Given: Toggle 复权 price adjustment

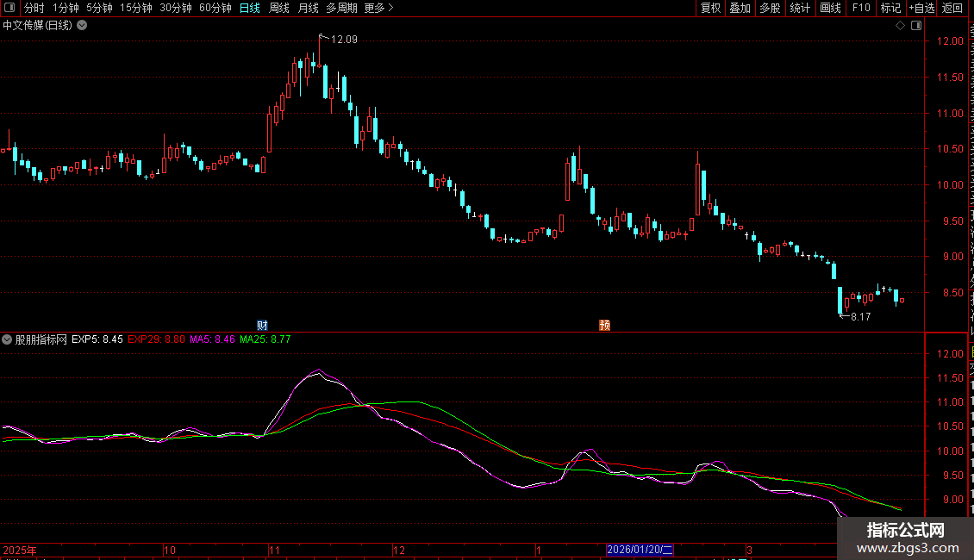Looking at the screenshot, I should pos(710,8).
